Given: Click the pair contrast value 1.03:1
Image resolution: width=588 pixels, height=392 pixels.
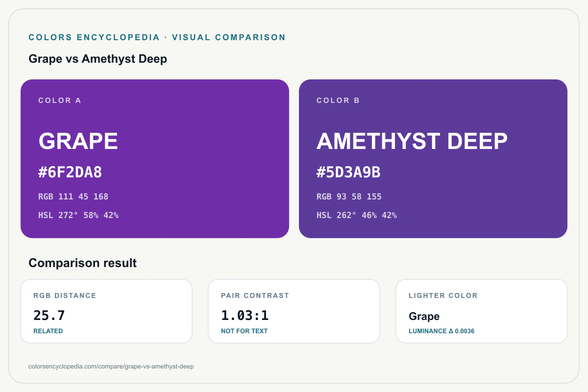Looking at the screenshot, I should click(245, 315).
